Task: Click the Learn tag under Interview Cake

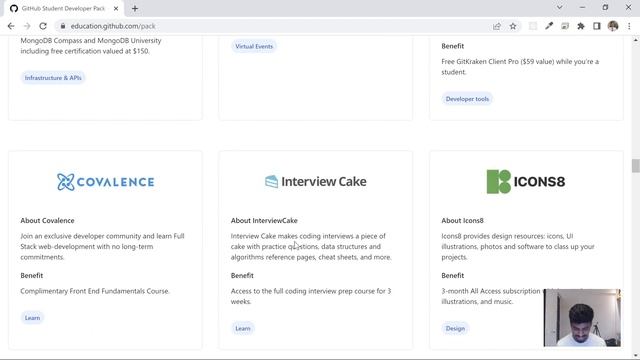Action: point(242,328)
